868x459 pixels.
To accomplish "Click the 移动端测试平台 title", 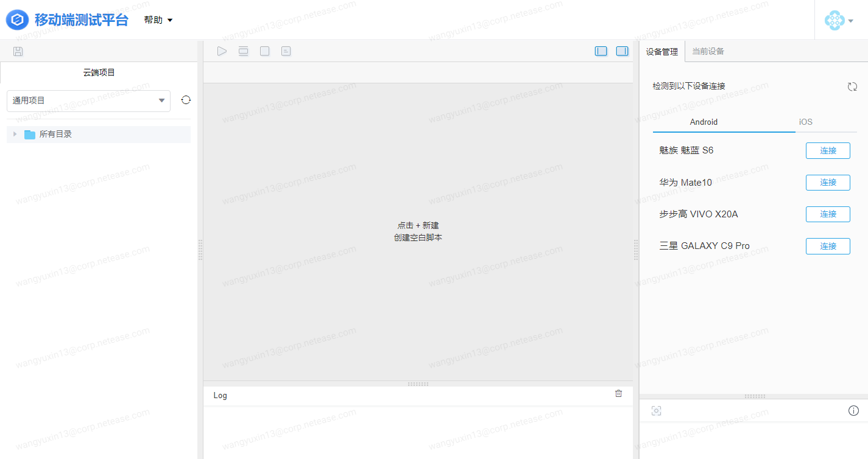I will (82, 20).
